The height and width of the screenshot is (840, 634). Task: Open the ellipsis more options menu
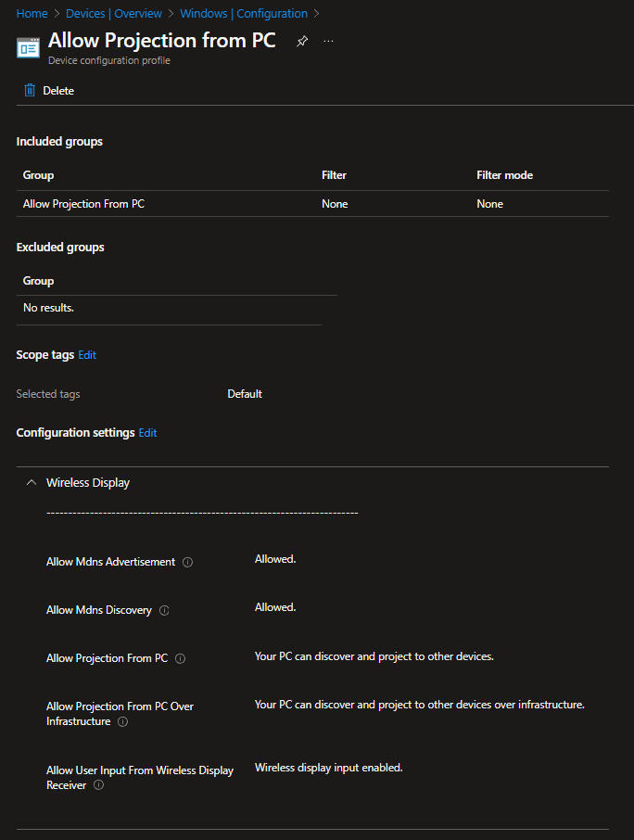click(x=328, y=41)
